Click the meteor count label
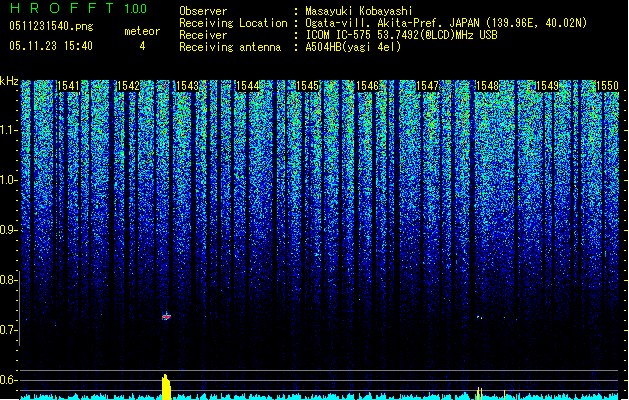This screenshot has width=629, height=400. [142, 31]
